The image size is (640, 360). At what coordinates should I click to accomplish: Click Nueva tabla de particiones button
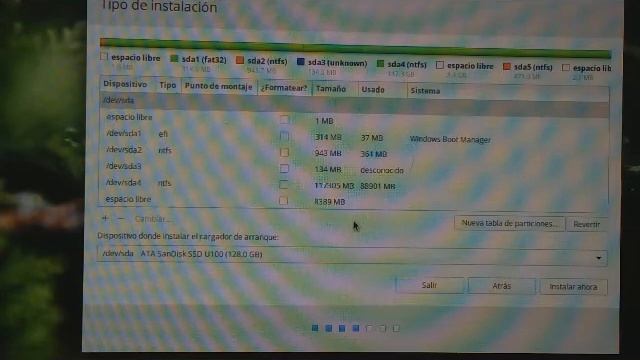coord(509,223)
